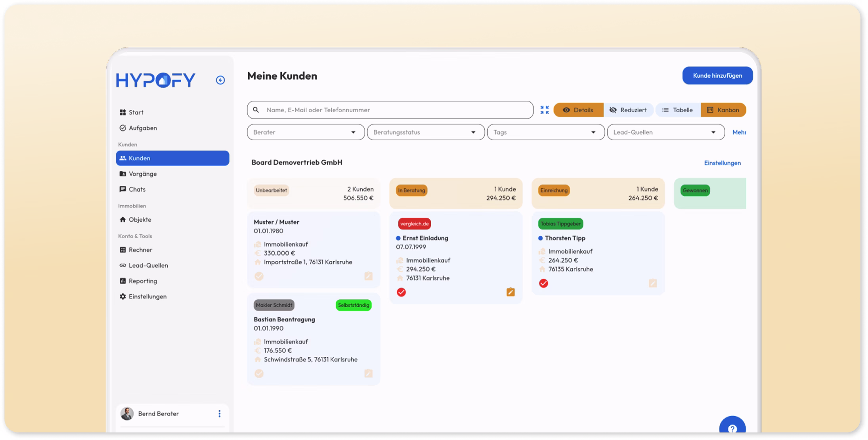This screenshot has height=440, width=868.
Task: Click red task checkmark on Ernst Einladung card
Action: tap(401, 292)
